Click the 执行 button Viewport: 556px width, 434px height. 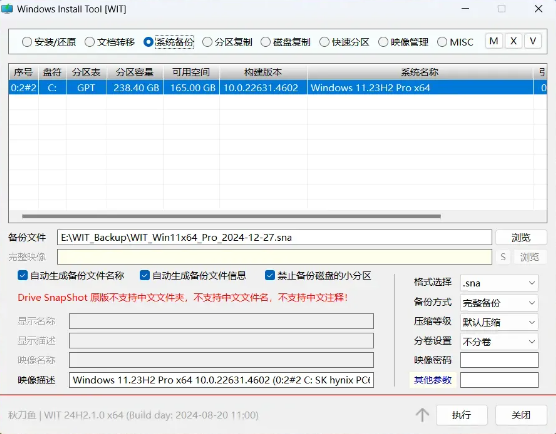click(462, 414)
